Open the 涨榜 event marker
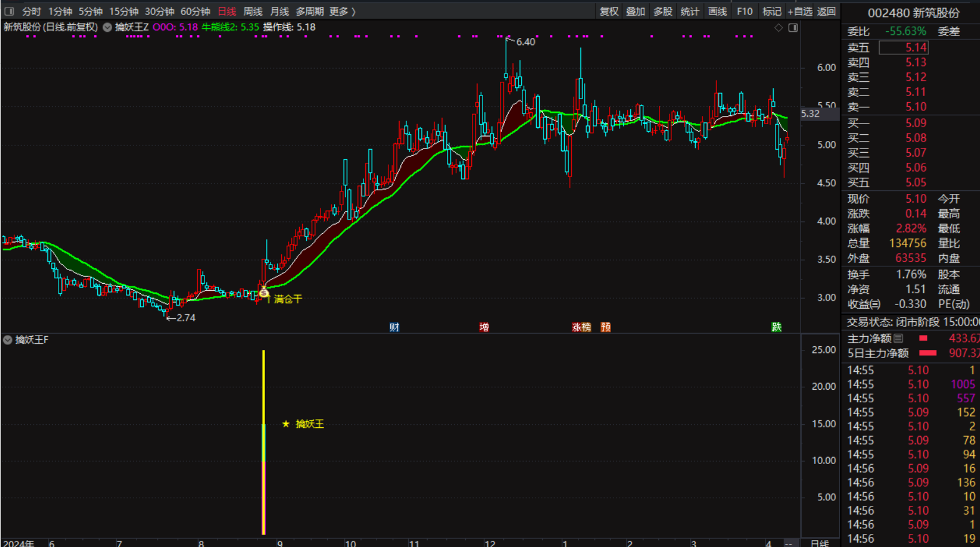 pyautogui.click(x=581, y=327)
